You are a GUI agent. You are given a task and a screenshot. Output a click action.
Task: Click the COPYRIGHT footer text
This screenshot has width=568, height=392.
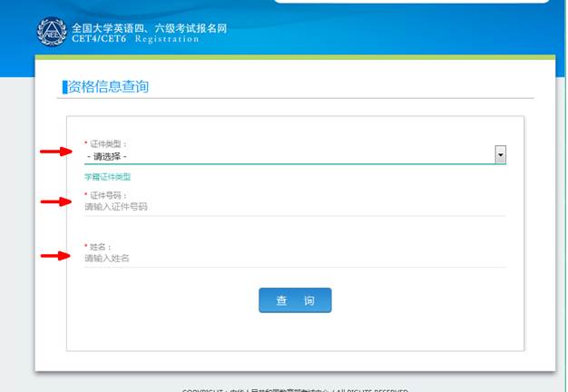click(x=295, y=390)
